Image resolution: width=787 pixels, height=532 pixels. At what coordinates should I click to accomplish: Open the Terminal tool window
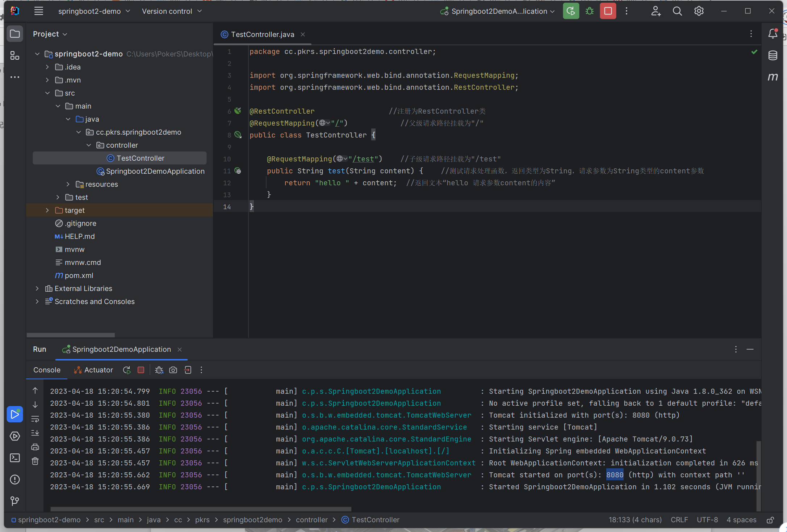(15, 458)
